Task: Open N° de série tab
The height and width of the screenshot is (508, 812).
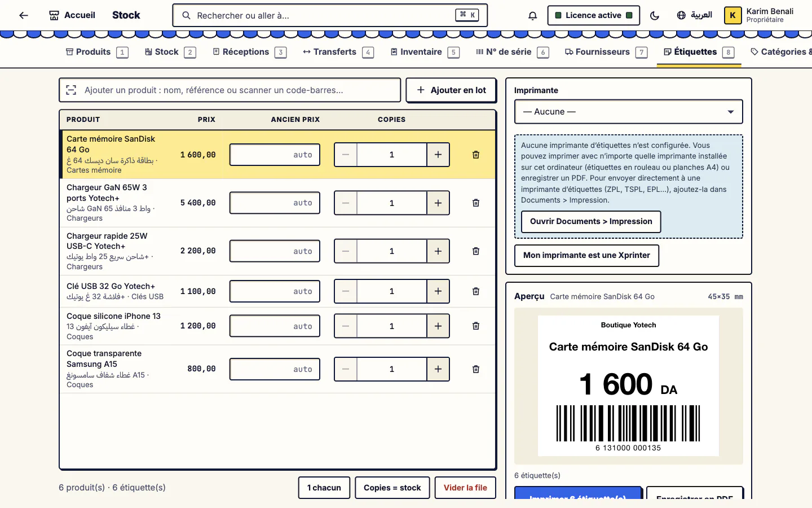Action: 512,52
